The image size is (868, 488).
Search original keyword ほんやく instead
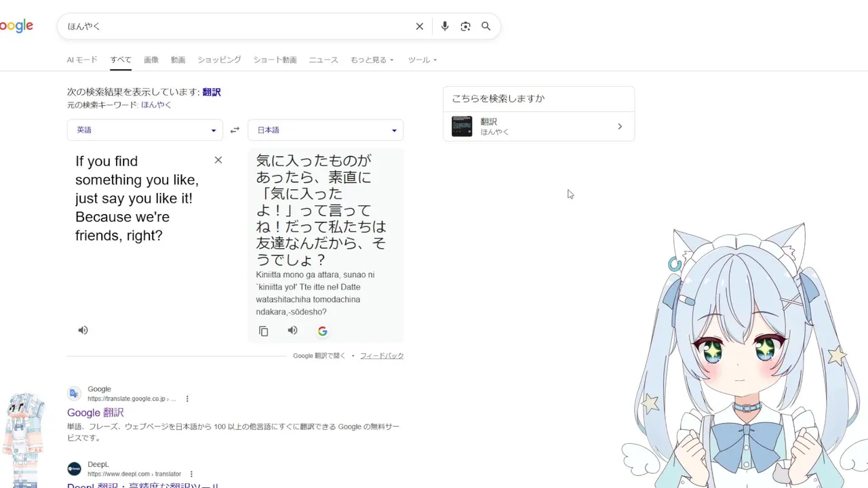(156, 105)
